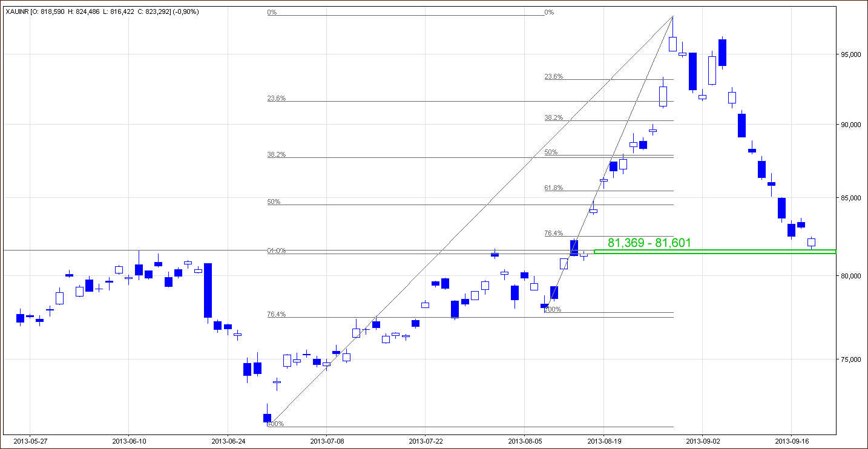This screenshot has height=449, width=868.
Task: Click the 80,000 price axis label
Action: [x=850, y=276]
